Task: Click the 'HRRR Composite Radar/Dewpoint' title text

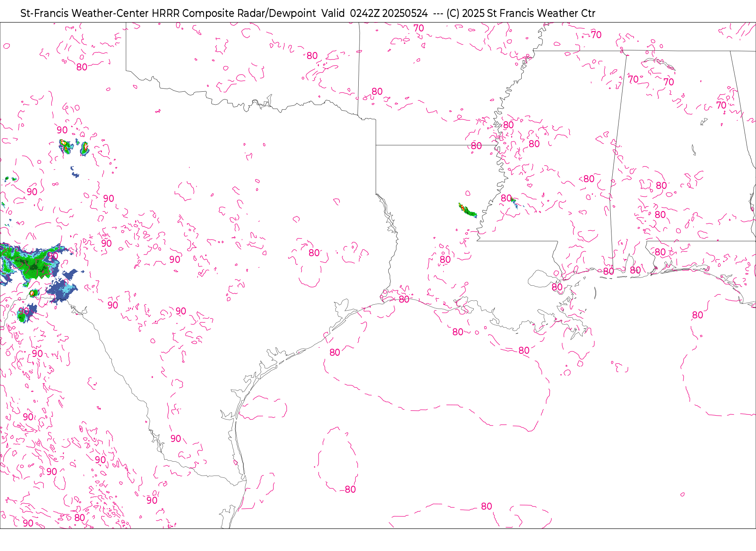Action: click(x=234, y=13)
